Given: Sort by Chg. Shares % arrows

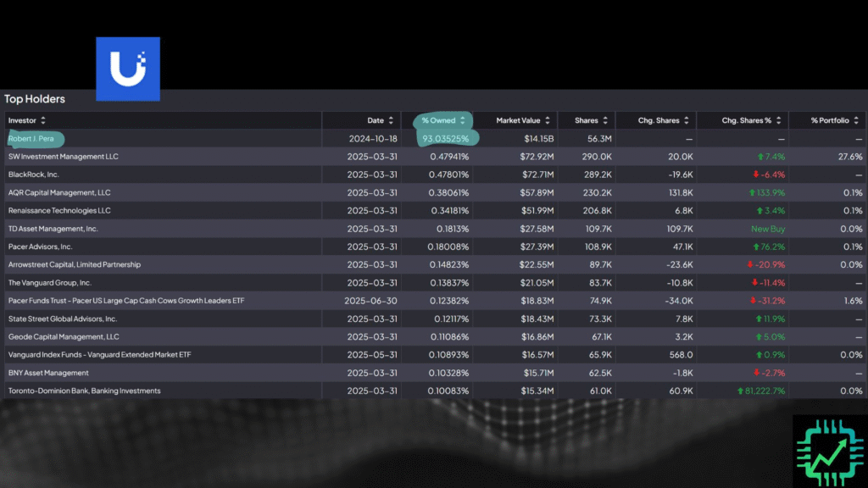Looking at the screenshot, I should pos(778,120).
